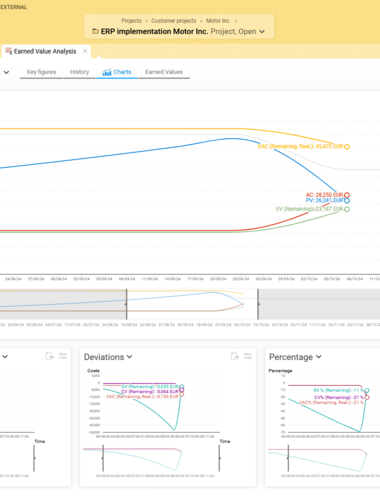Image resolution: width=380 pixels, height=501 pixels.
Task: Click the export icon in leftmost chart panel
Action: 49,356
